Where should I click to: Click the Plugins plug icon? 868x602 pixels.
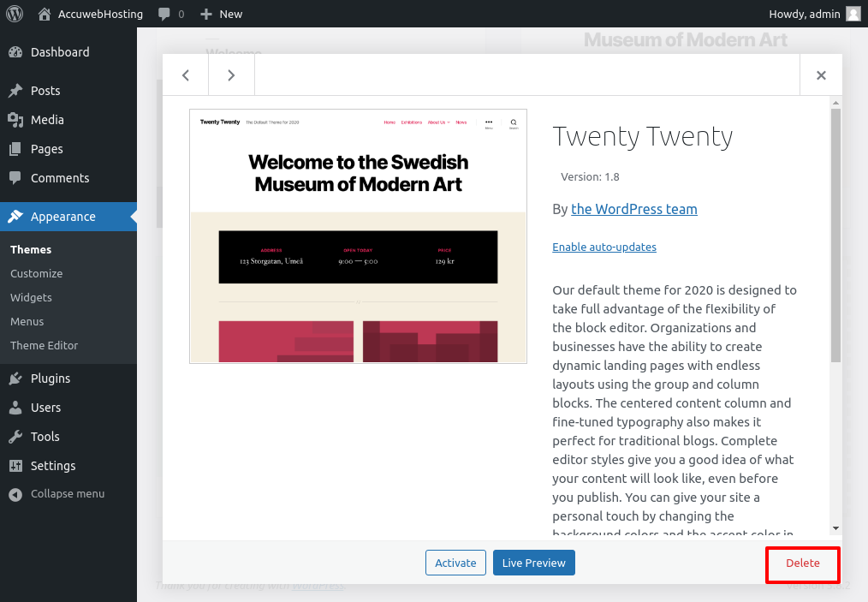pyautogui.click(x=15, y=378)
